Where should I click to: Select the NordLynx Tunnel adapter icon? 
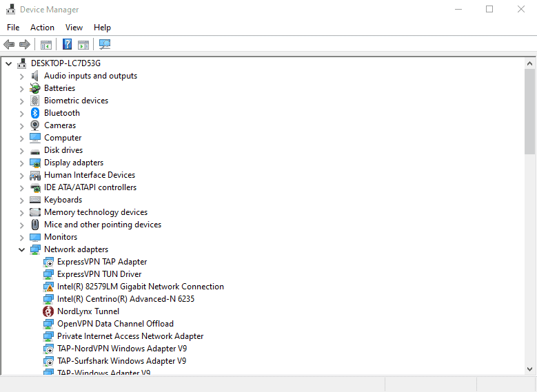48,311
